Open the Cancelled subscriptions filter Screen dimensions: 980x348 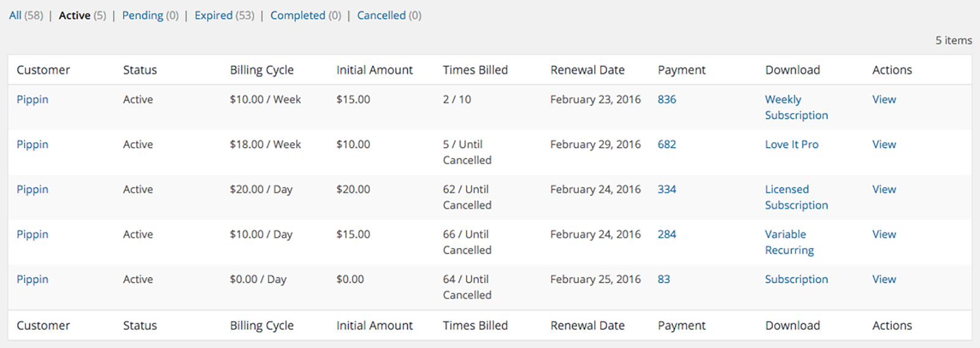click(389, 15)
